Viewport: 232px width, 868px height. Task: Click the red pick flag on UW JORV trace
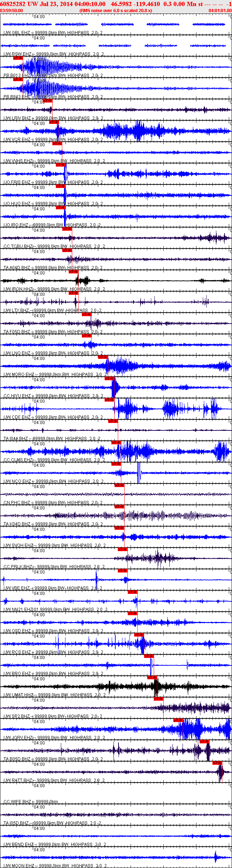[178, 720]
